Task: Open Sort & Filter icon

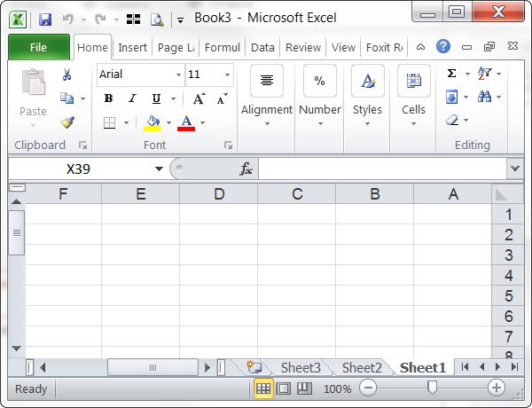Action: coord(484,74)
